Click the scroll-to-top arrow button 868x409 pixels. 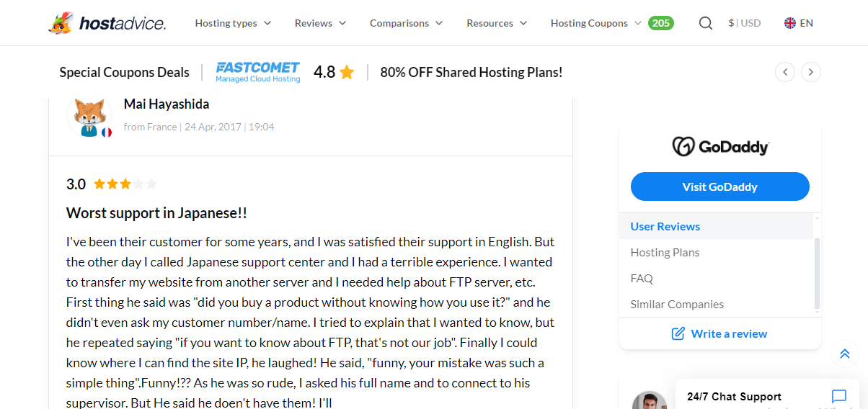pos(844,354)
